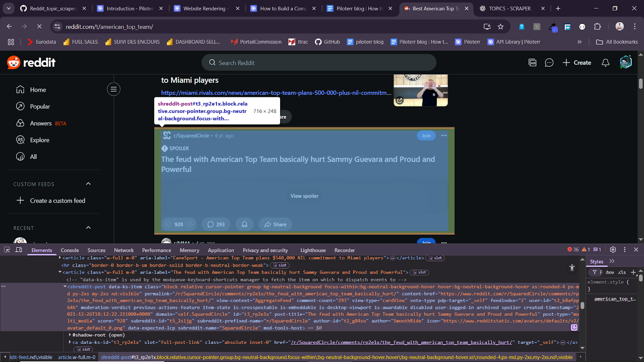The height and width of the screenshot is (362, 644).
Task: Switch to Sources tab in DevTools
Action: pos(96,250)
